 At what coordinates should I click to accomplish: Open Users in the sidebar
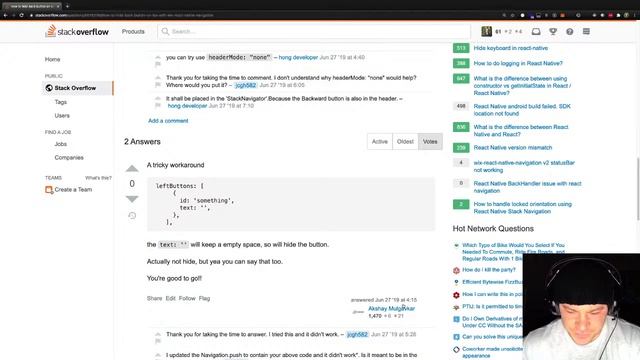pyautogui.click(x=62, y=116)
